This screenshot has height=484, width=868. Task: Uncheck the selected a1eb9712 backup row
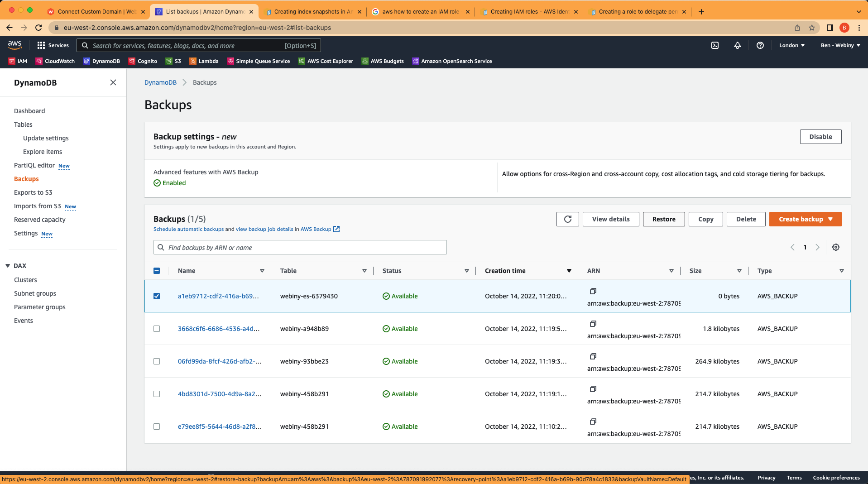point(157,296)
